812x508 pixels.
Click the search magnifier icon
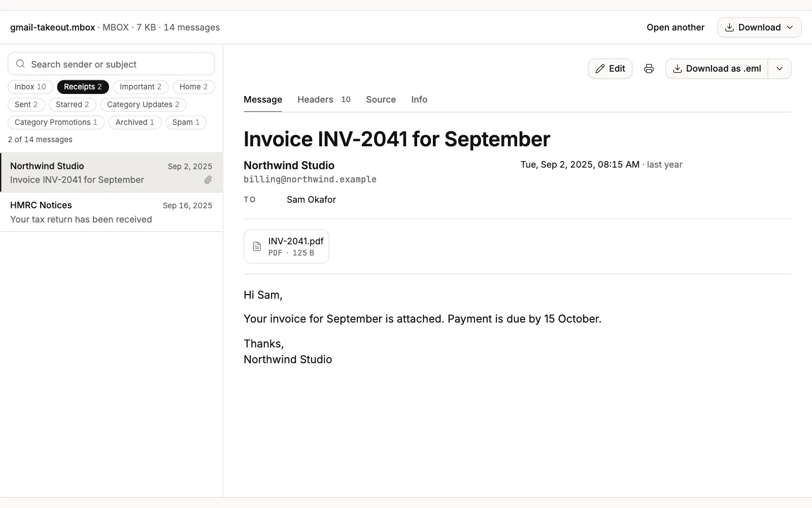(x=20, y=64)
